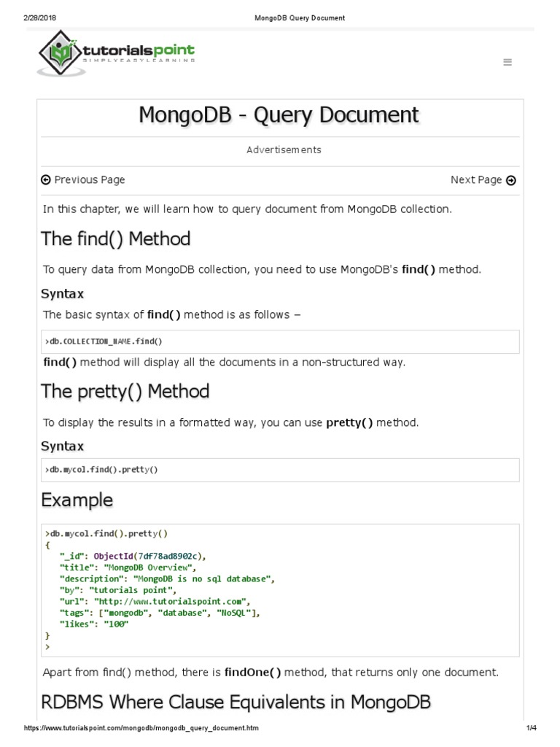
Task: Click The find() Method heading
Action: [x=116, y=239]
